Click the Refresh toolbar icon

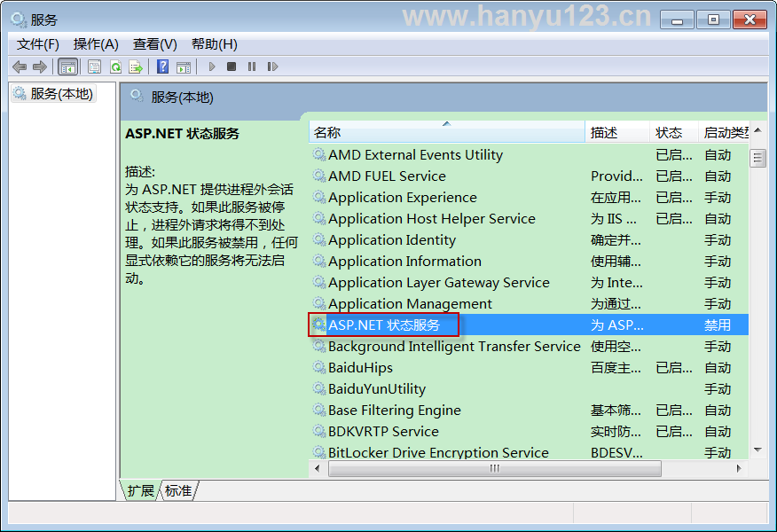point(115,66)
